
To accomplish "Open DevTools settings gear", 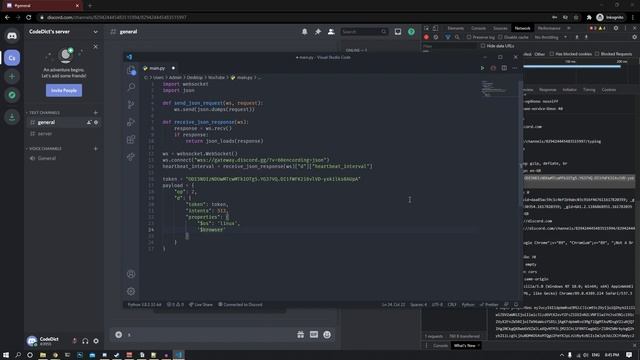I will (x=616, y=28).
